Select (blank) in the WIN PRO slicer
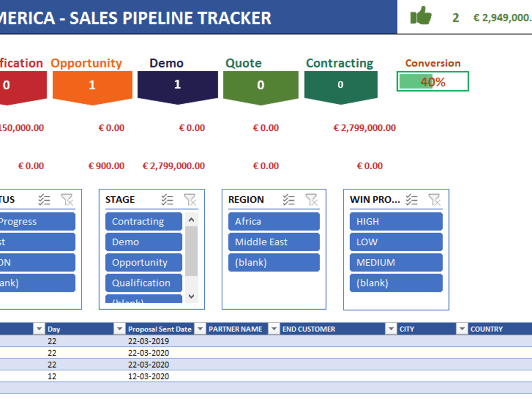Screen dimensions: 532x399 click(396, 282)
